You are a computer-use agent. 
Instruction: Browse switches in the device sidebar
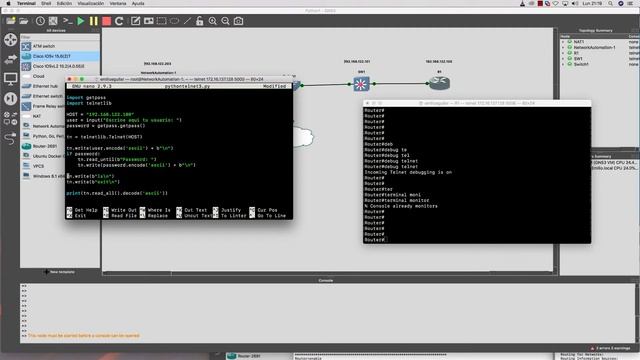tap(11, 59)
